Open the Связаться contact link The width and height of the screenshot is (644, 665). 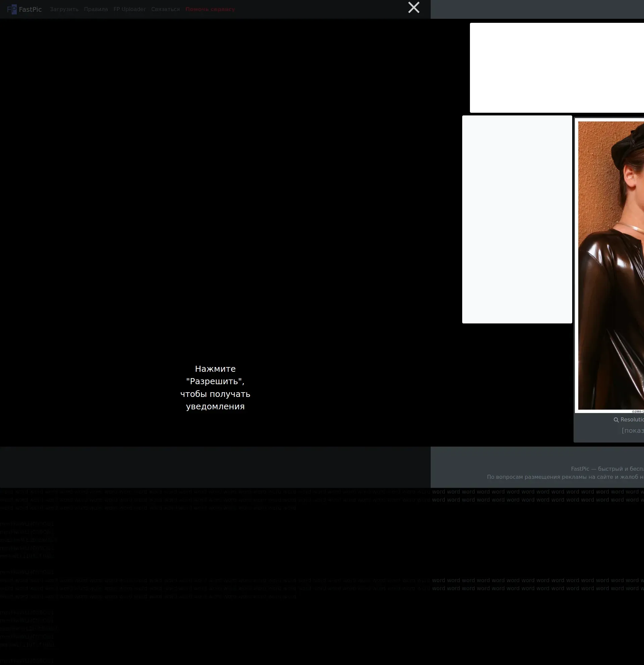(165, 9)
